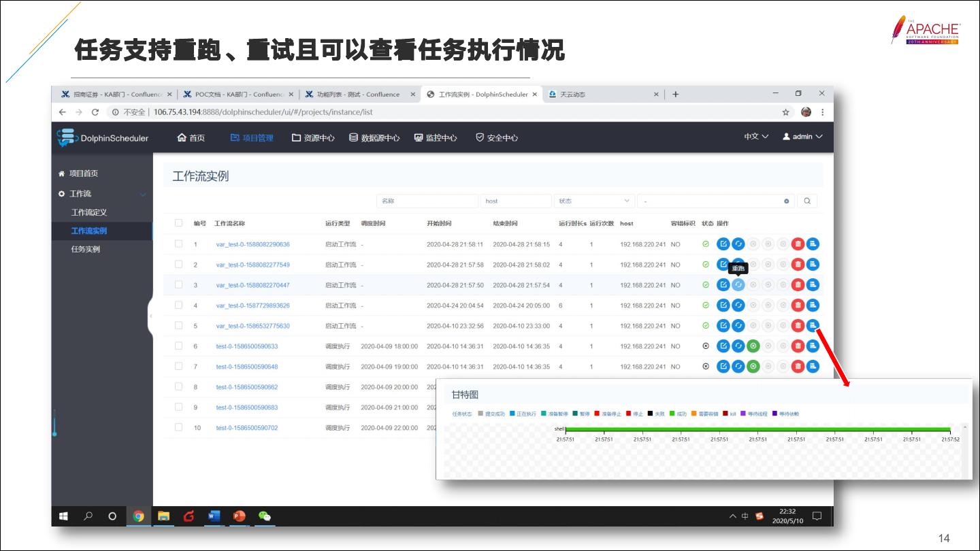The width and height of the screenshot is (980, 551).
Task: Click the rerun icon for var_test-0-1588082270447
Action: coord(738,285)
